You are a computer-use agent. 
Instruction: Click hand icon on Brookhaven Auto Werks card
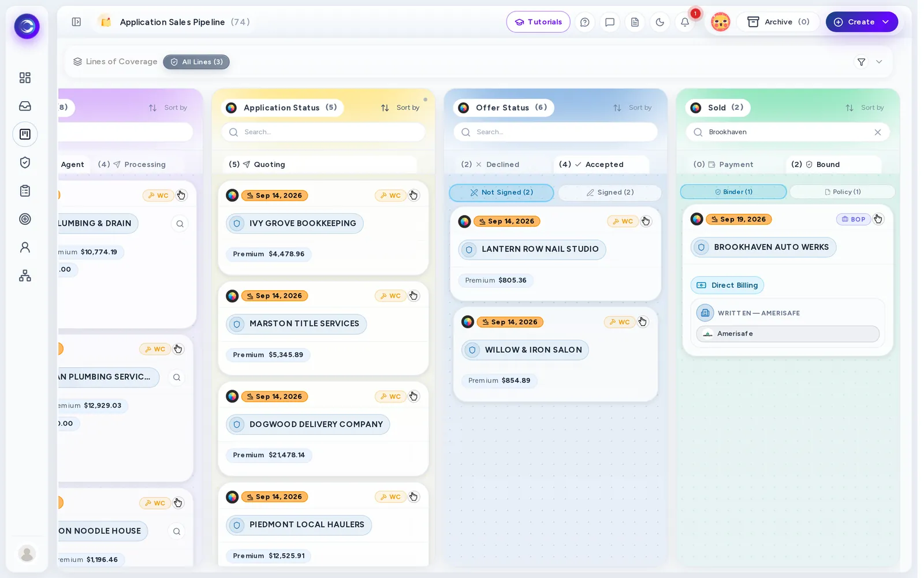(878, 219)
